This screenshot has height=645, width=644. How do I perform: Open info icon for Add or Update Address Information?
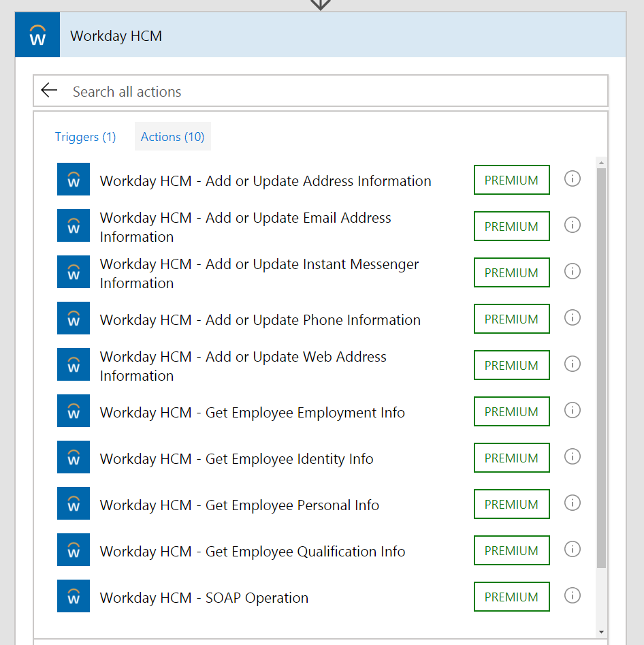point(573,179)
